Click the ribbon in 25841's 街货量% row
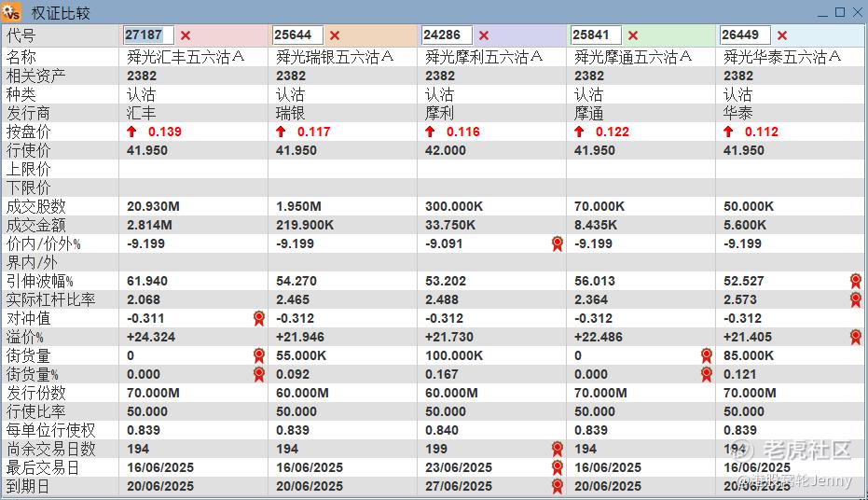The height and width of the screenshot is (500, 868). pos(707,374)
